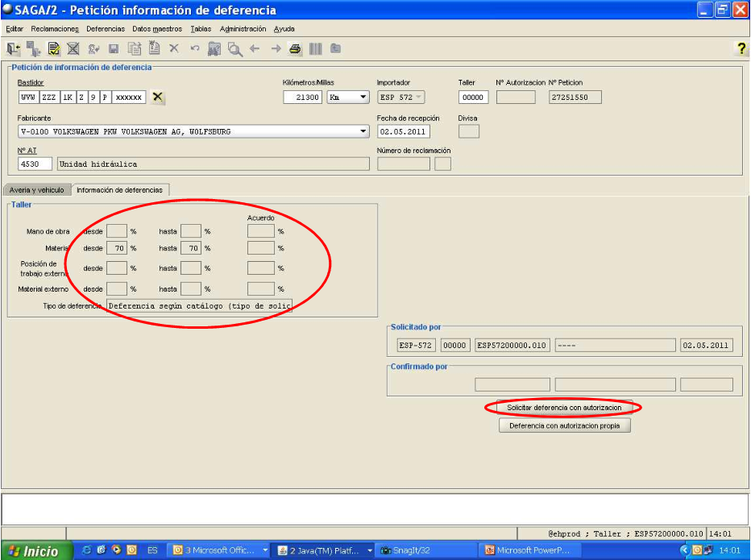The image size is (751, 560).
Task: Click the Solicitado por ESP57200000.010 field
Action: pyautogui.click(x=512, y=345)
